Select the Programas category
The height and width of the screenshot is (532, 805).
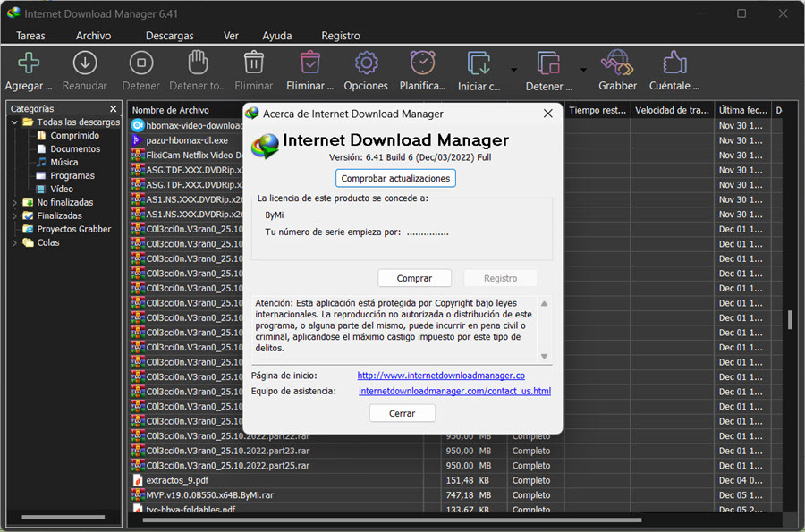(72, 175)
